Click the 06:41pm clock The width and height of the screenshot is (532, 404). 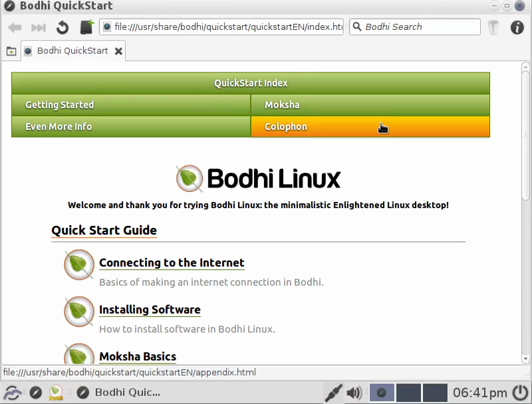[x=479, y=393]
